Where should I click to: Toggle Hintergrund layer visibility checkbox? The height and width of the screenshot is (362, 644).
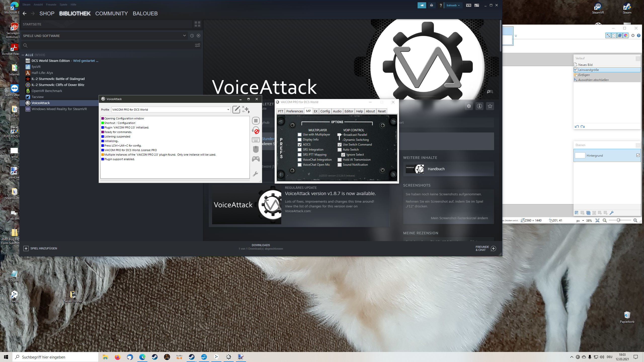pyautogui.click(x=638, y=155)
